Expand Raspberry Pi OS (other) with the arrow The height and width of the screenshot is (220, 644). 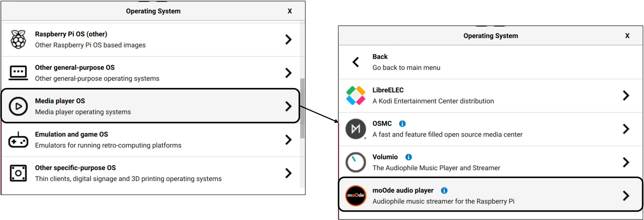(288, 40)
